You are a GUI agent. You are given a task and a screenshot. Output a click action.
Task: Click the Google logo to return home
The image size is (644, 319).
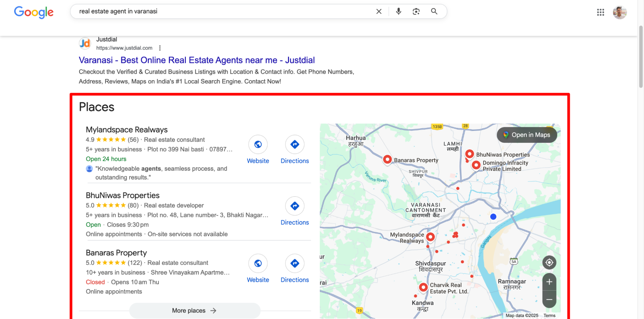34,12
